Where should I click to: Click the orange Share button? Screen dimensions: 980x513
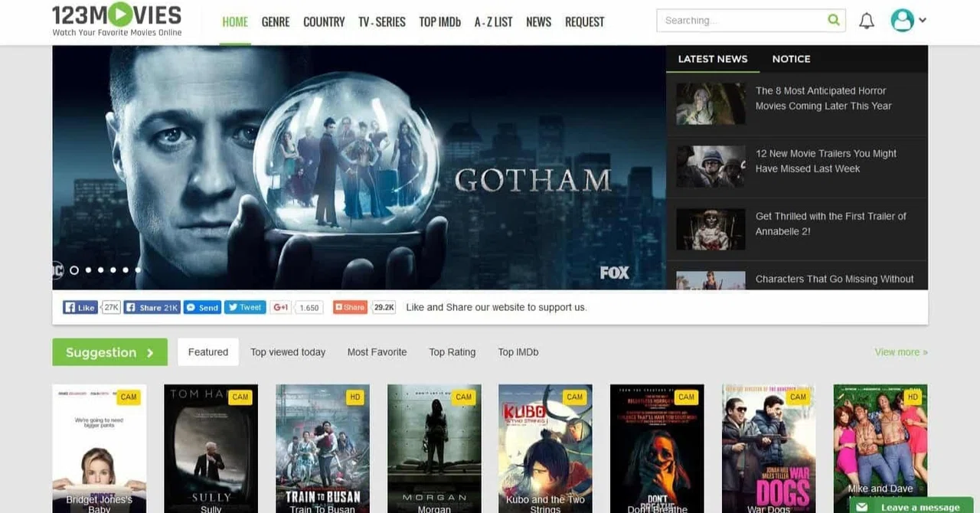pos(350,307)
